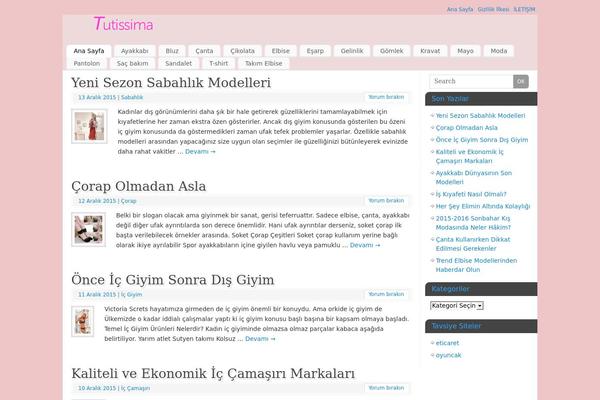Screen dimensions: 600x400
Task: Select the T-shirt tab
Action: pyautogui.click(x=218, y=64)
